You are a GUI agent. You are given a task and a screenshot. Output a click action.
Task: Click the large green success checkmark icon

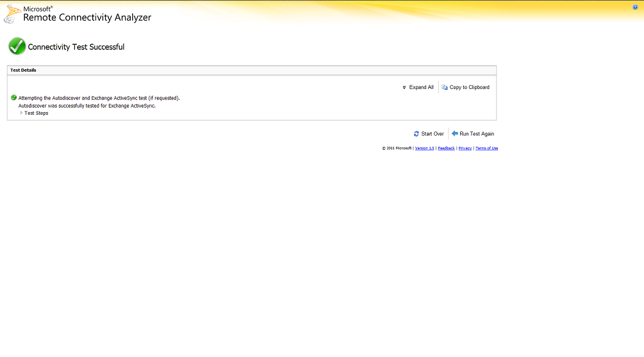tap(17, 46)
